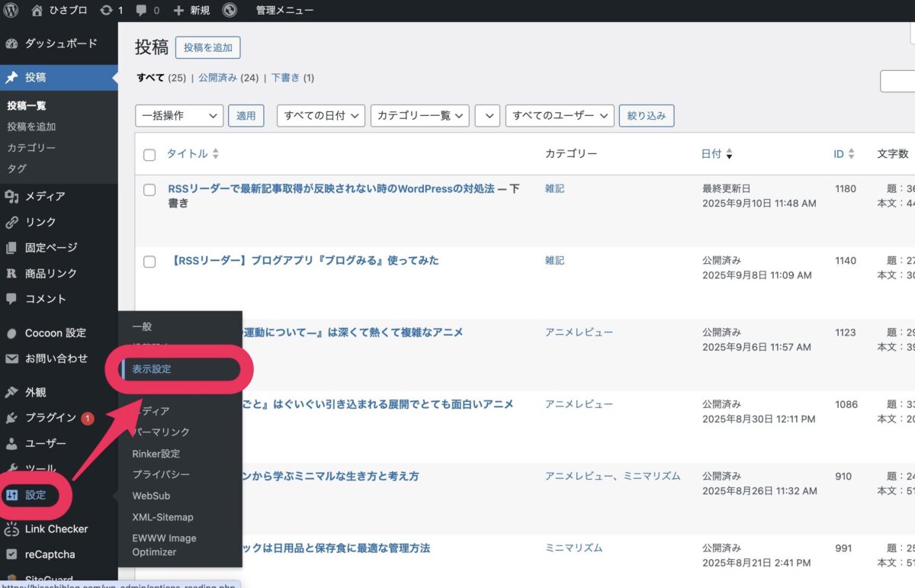Click the メディア icon in sidebar
915x588 pixels.
[11, 197]
